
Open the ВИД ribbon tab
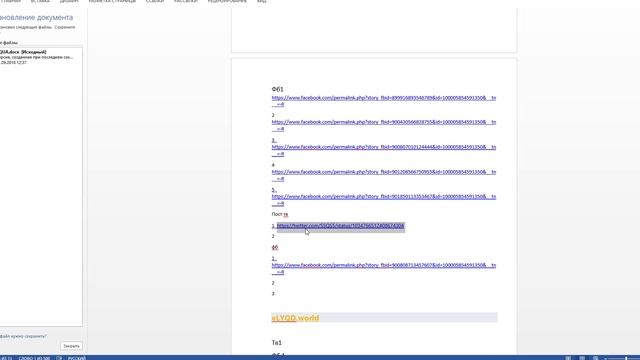(x=262, y=1)
